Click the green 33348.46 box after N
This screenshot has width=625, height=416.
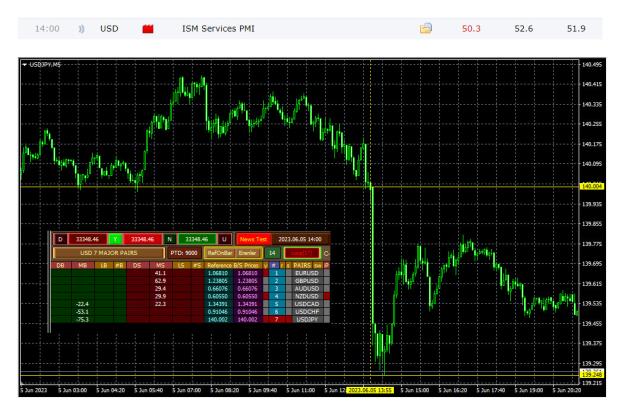(197, 239)
